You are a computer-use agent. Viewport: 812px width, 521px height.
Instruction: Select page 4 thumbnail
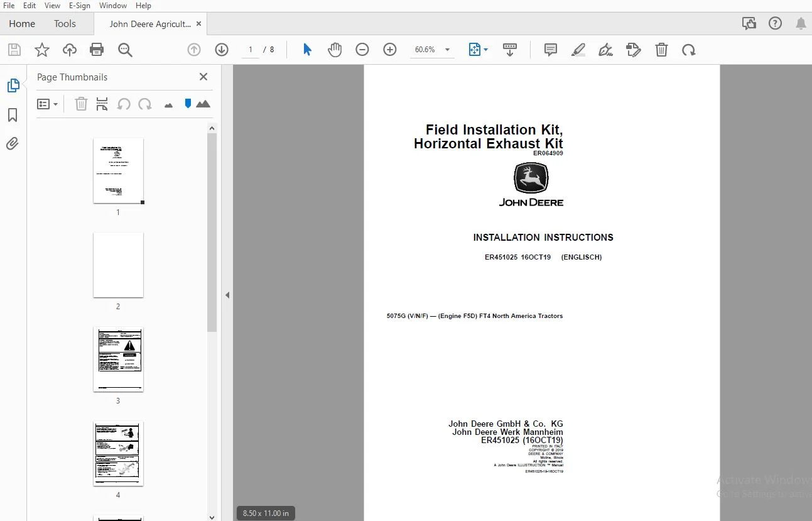118,453
